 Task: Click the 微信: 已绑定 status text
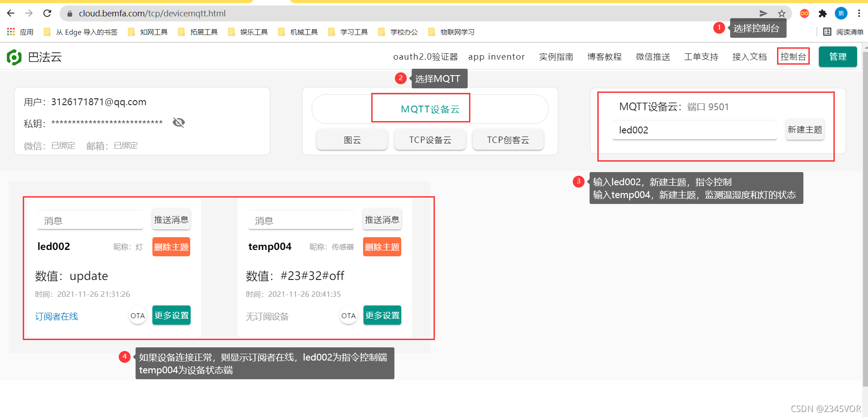(x=50, y=146)
